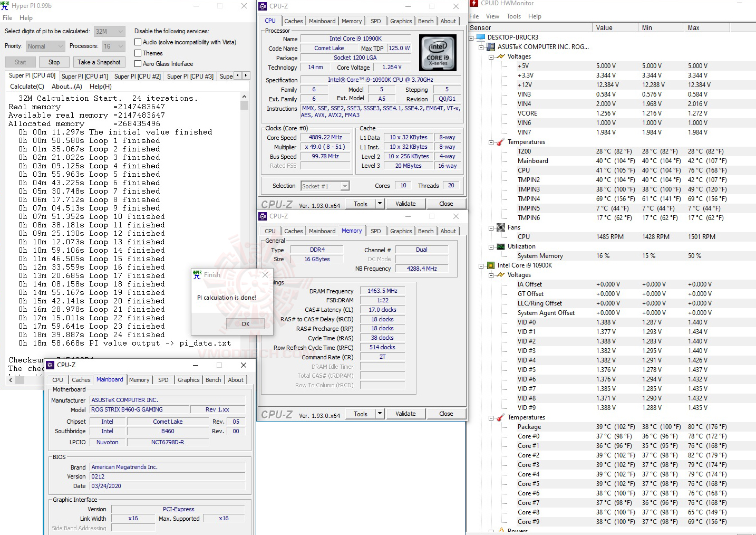The width and height of the screenshot is (756, 535).
Task: Click the thermometer icon of Temperatures under ASUSTeK
Action: point(501,142)
